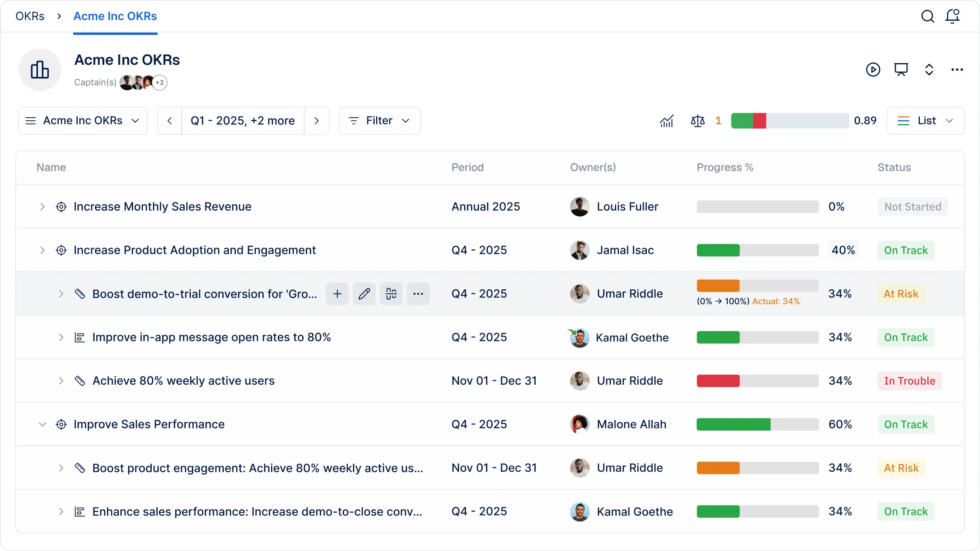Go to the next period arrow
Image resolution: width=980 pixels, height=551 pixels.
click(316, 121)
